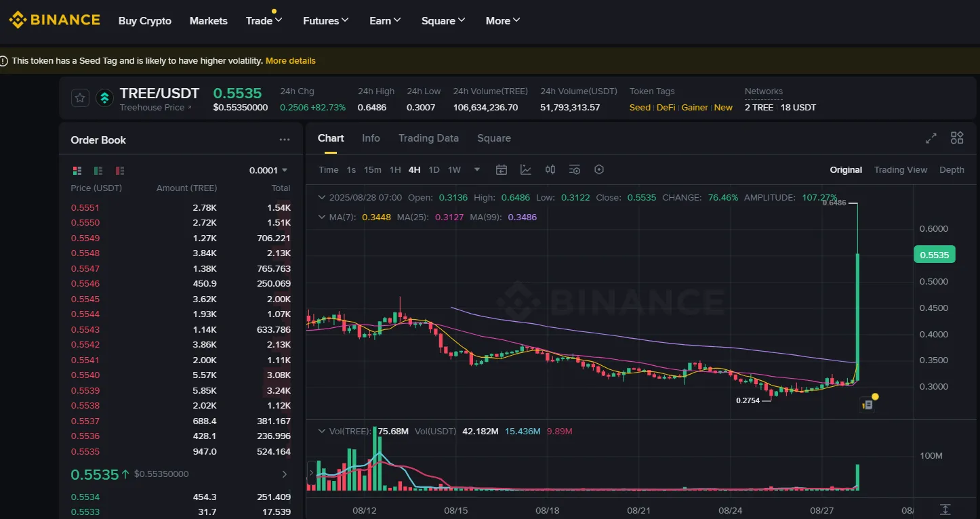
Task: Open the chart news event marker icon
Action: pos(867,404)
